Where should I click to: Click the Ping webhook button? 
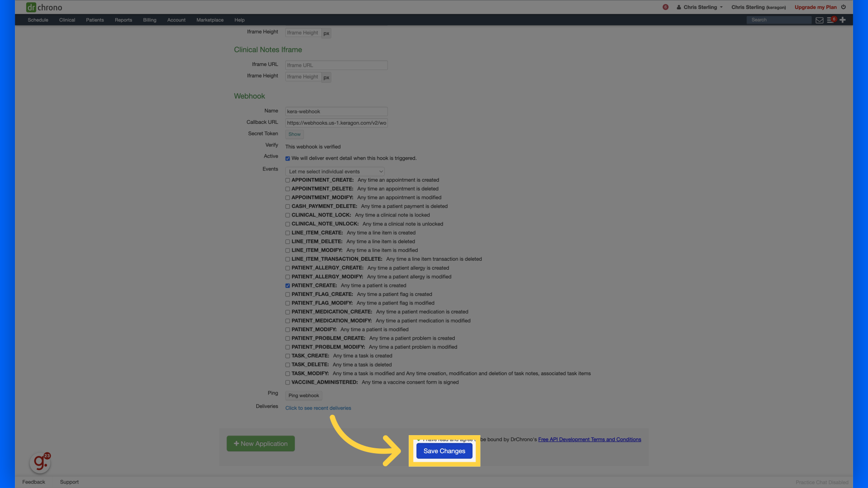tap(303, 395)
